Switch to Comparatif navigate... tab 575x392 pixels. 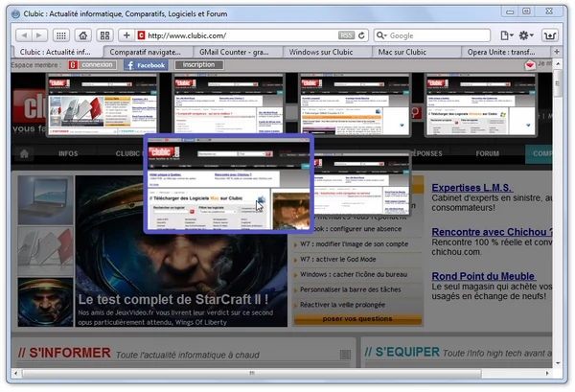[146, 52]
